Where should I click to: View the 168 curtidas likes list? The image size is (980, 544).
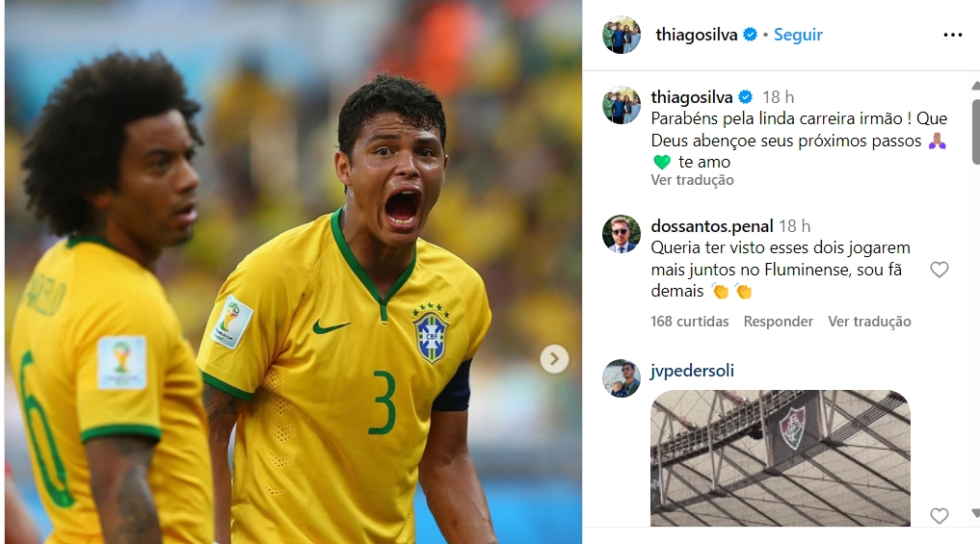point(689,322)
